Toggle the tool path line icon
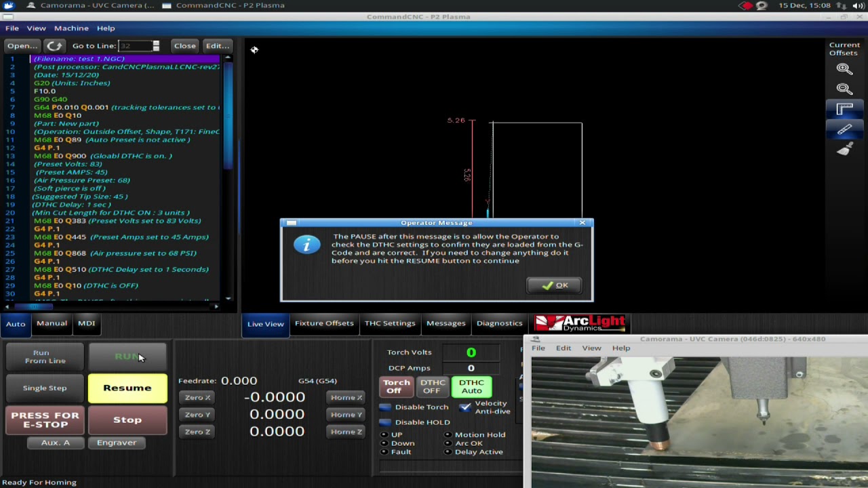The image size is (868, 488). (x=844, y=129)
